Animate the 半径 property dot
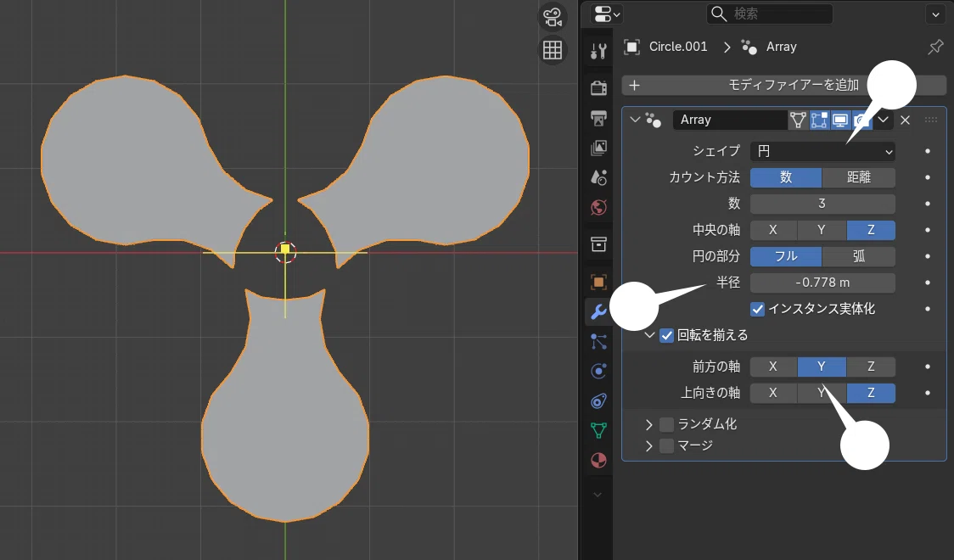The width and height of the screenshot is (954, 560). pos(927,283)
